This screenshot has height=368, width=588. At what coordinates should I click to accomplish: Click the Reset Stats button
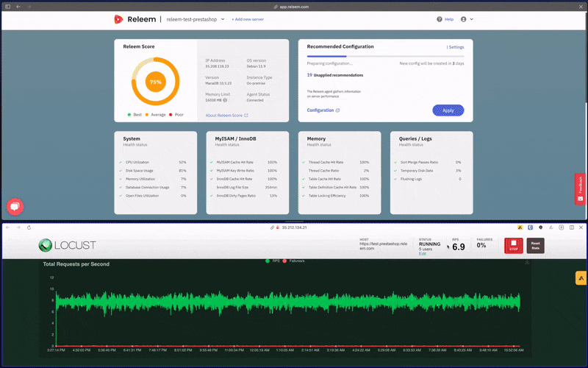click(x=535, y=245)
